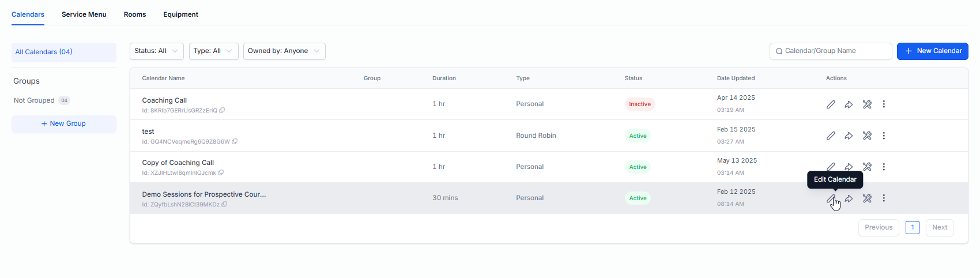
Task: Copy the Coaching Call calendar ID
Action: coord(222,110)
